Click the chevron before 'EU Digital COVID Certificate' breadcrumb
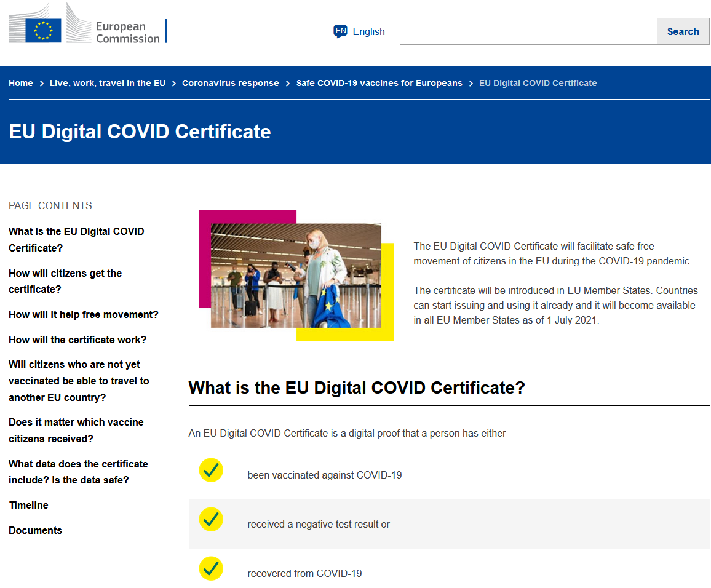 (x=471, y=84)
